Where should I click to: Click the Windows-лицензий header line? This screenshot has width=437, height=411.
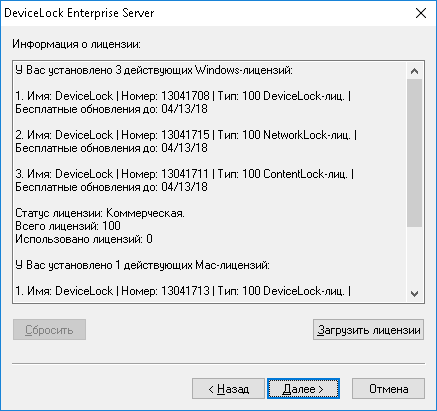coord(154,70)
